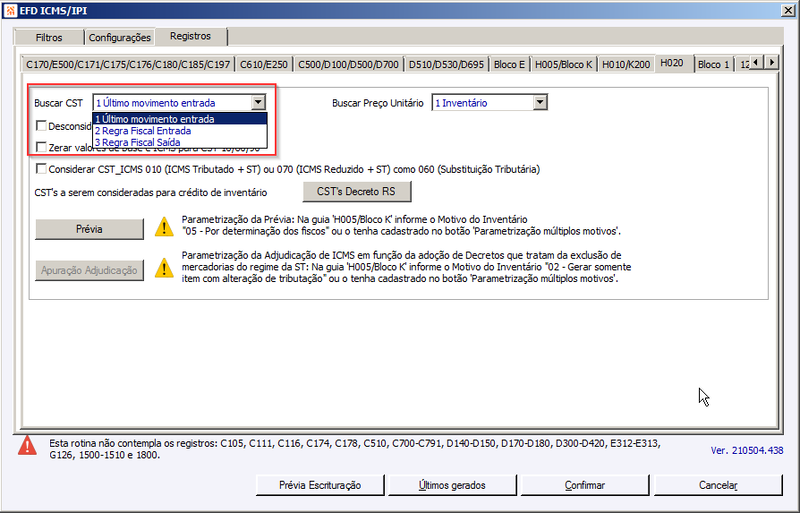Switch to the Configurações tab

tap(119, 37)
